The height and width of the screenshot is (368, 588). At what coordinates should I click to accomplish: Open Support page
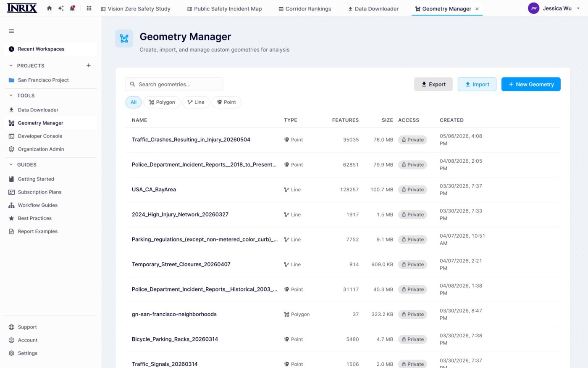[x=51, y=327]
